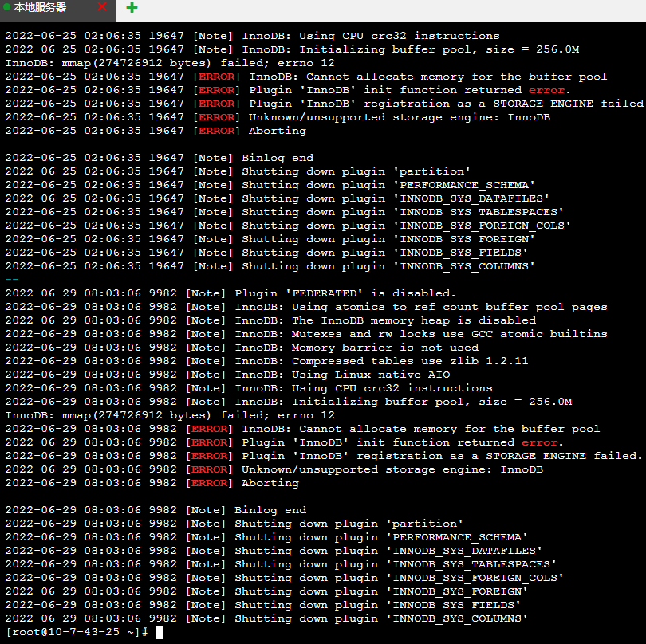Click 9982 line shutting down 'INNODB_SYS_FOREIGN'

coord(266,591)
